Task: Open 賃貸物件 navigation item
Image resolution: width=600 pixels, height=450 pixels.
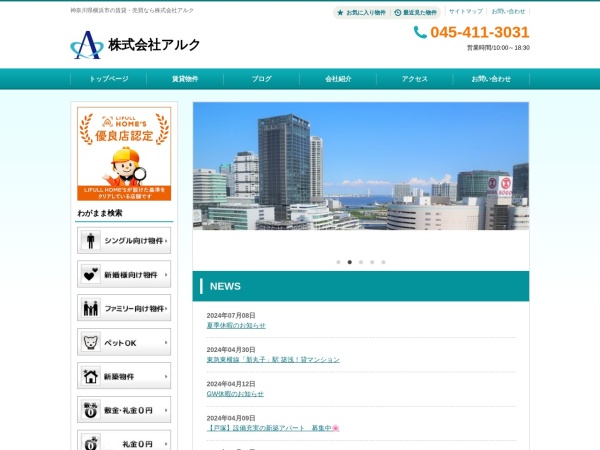Action: tap(185, 79)
